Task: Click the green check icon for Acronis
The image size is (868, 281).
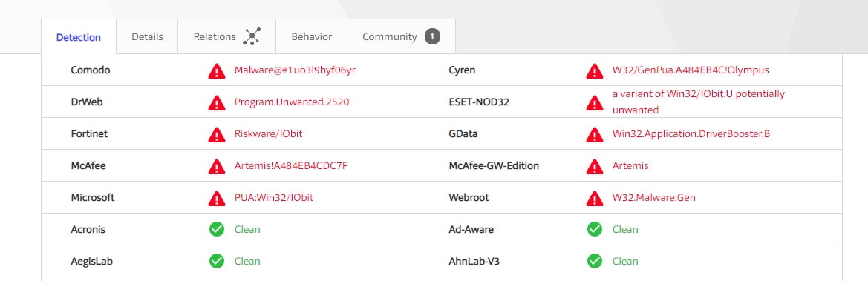Action: point(217,229)
